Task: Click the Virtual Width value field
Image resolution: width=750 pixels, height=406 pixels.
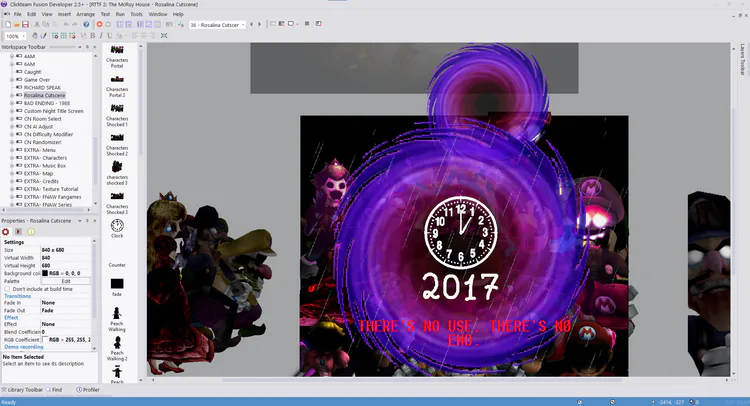Action: pos(66,258)
